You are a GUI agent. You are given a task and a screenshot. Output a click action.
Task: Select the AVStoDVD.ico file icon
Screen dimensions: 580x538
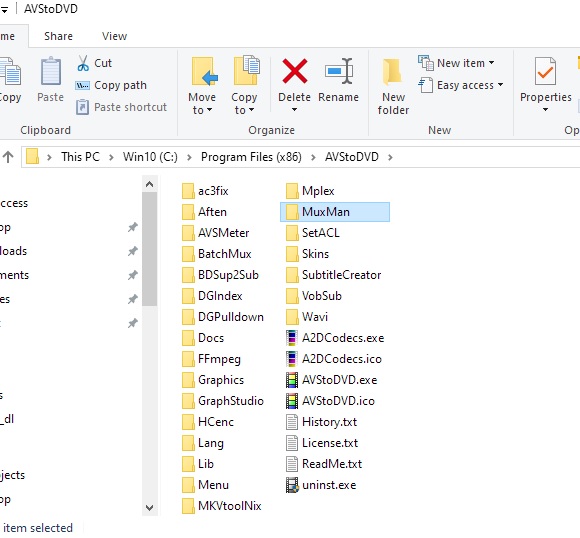[292, 401]
